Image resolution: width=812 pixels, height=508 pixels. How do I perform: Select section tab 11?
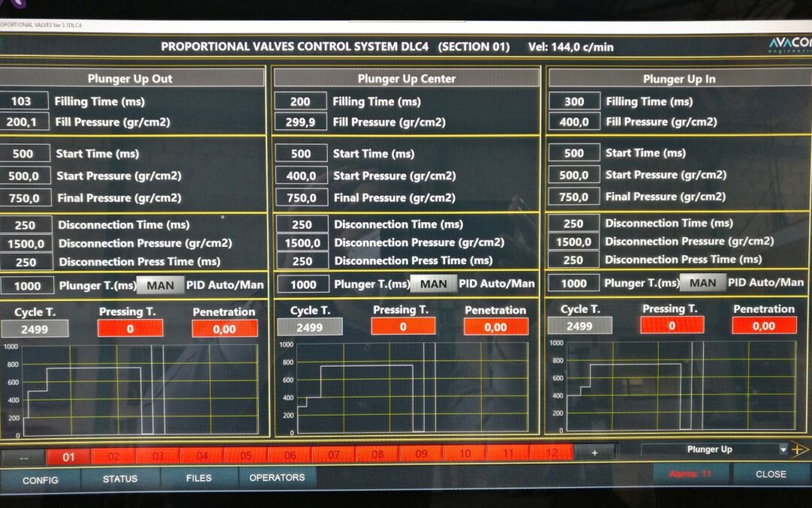pos(508,452)
